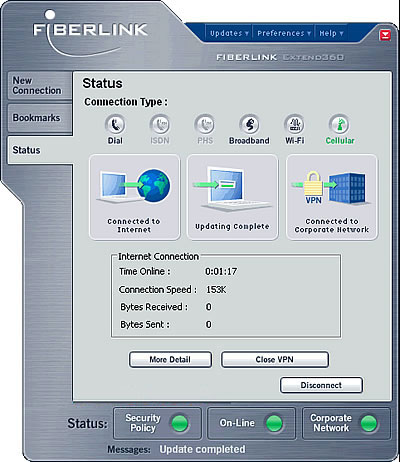Select the Status tab
This screenshot has width=400, height=462.
pos(40,150)
